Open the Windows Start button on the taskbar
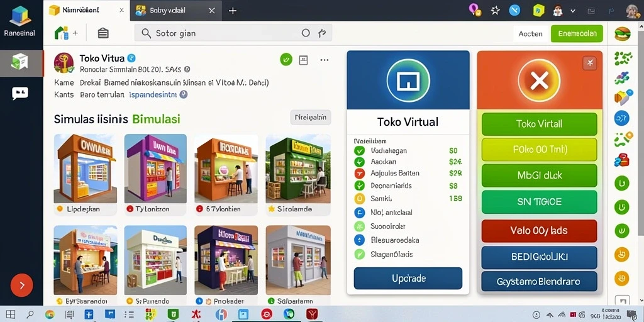The height and width of the screenshot is (322, 644). 10,314
